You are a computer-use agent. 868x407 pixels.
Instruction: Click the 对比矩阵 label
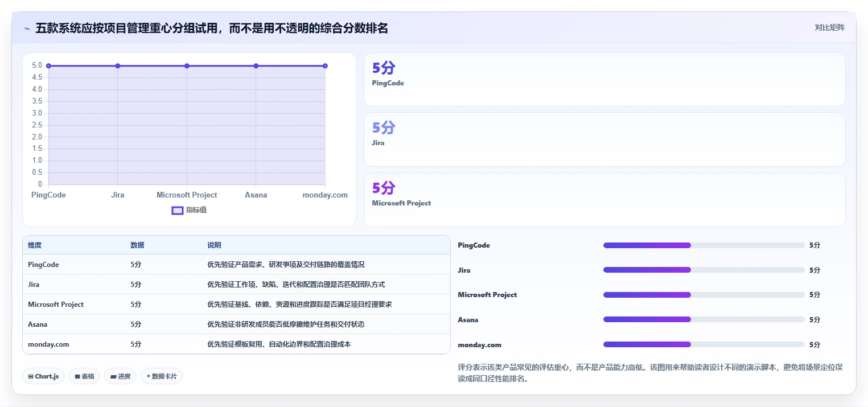pos(829,27)
